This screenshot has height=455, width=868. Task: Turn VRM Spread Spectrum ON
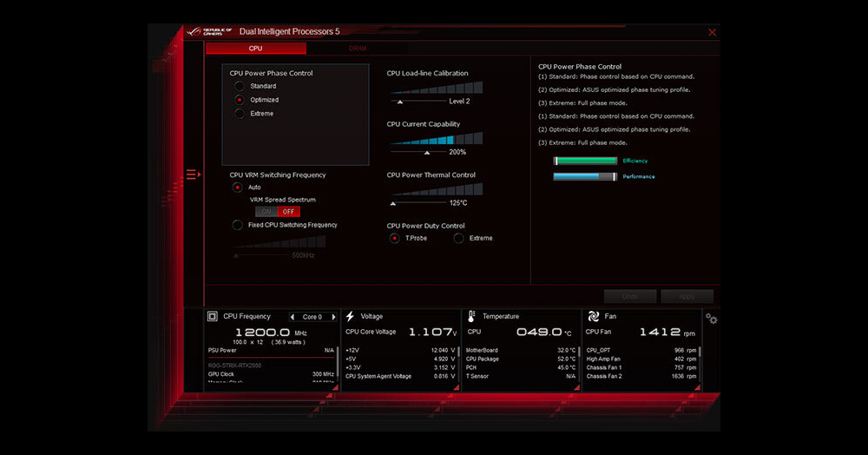[x=266, y=212]
